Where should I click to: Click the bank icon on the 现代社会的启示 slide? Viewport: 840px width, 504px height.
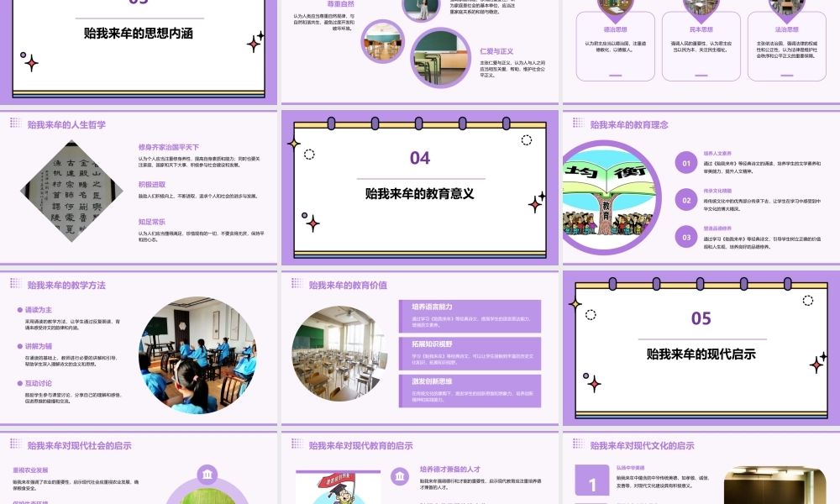click(207, 474)
